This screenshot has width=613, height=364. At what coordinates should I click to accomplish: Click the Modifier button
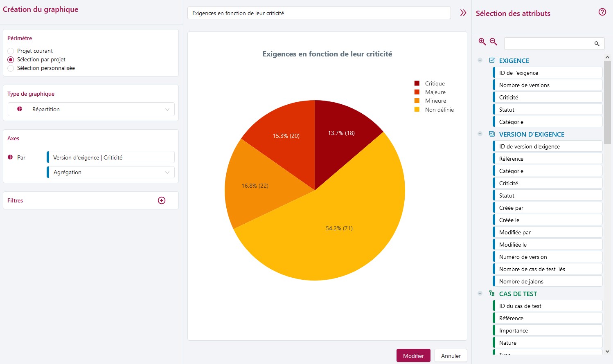(x=413, y=356)
